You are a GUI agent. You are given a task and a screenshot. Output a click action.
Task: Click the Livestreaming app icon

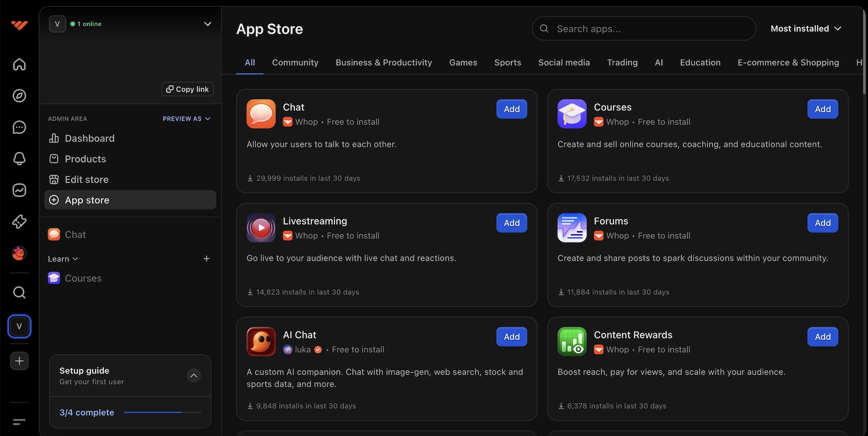261,228
